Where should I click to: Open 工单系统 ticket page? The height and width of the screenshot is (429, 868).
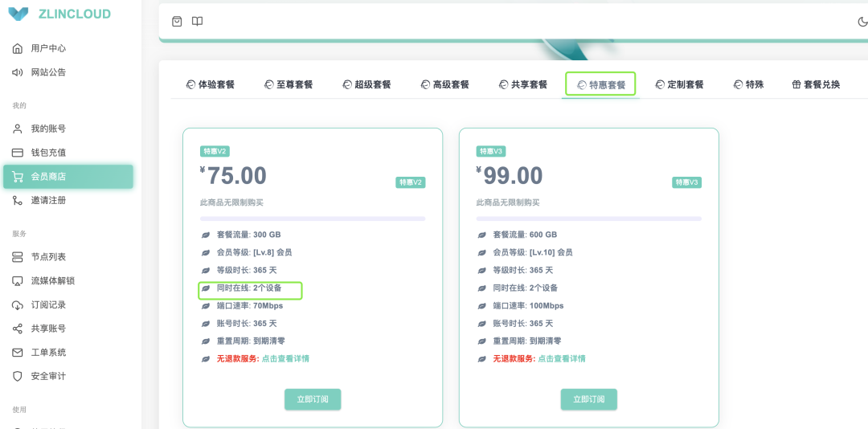coord(48,353)
